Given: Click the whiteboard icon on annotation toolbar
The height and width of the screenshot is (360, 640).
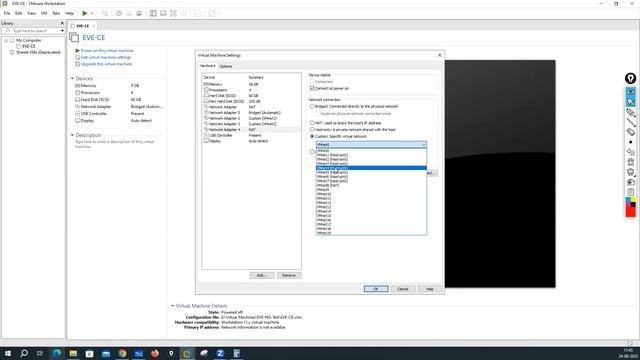Looking at the screenshot, I should coord(631,172).
